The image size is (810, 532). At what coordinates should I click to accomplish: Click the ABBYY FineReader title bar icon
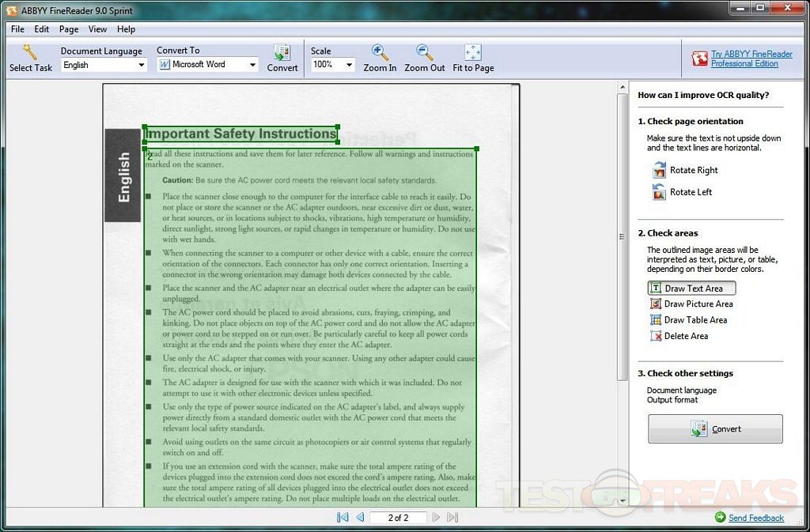click(x=11, y=10)
